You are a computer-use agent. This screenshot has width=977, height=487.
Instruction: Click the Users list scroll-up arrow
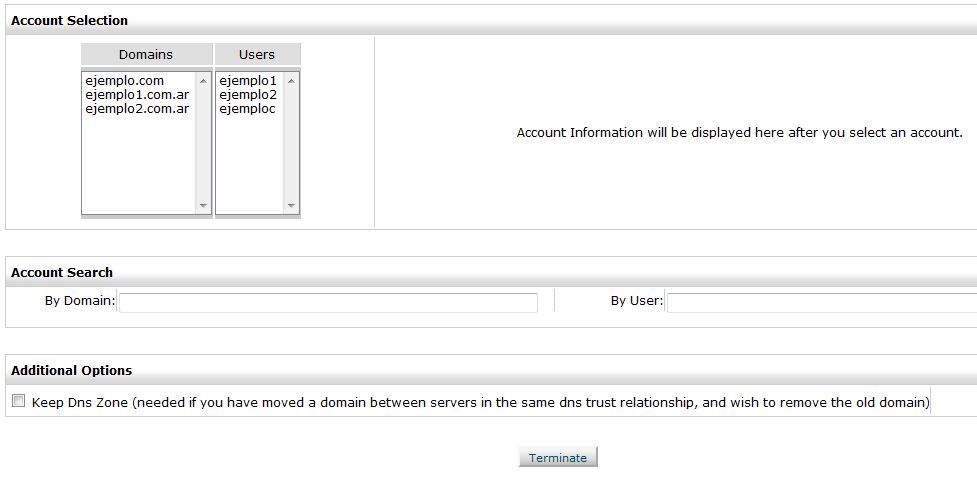click(x=291, y=81)
